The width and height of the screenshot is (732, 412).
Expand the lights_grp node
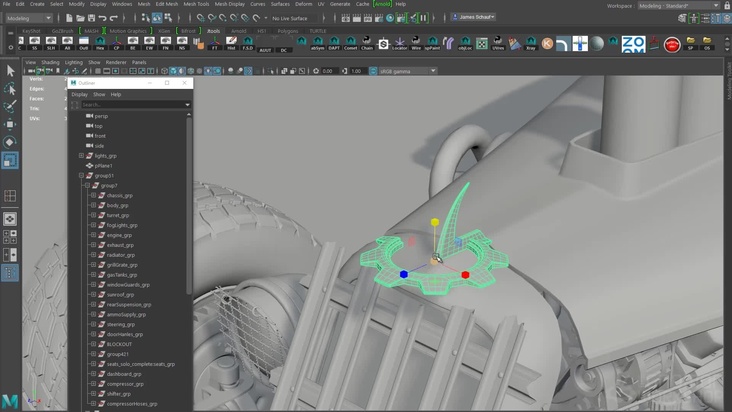82,156
